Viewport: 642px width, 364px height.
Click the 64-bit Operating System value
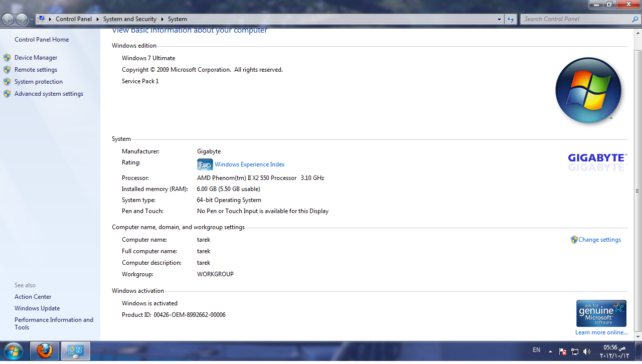tap(229, 200)
